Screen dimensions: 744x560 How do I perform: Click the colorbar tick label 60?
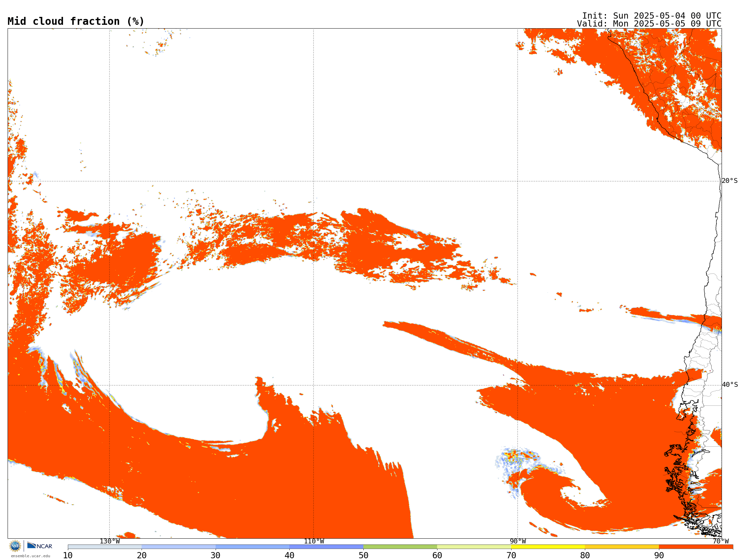click(x=437, y=556)
